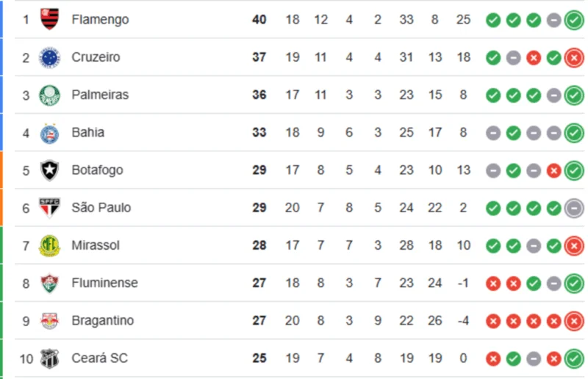The image size is (588, 379).
Task: Select the Ceará SC team name
Action: coord(99,358)
